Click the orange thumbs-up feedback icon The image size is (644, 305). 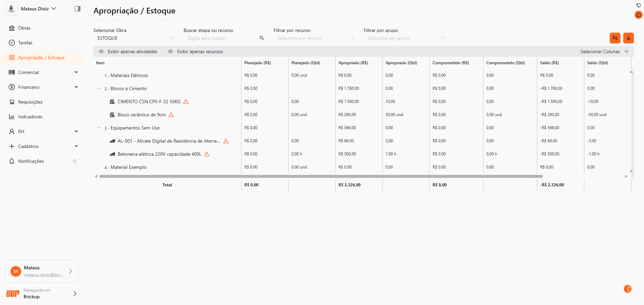click(639, 15)
